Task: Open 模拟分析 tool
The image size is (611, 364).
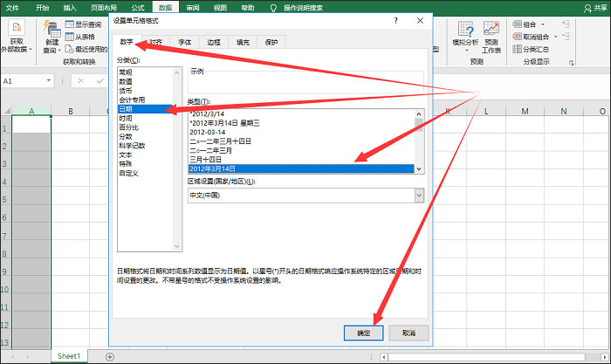Action: point(465,30)
